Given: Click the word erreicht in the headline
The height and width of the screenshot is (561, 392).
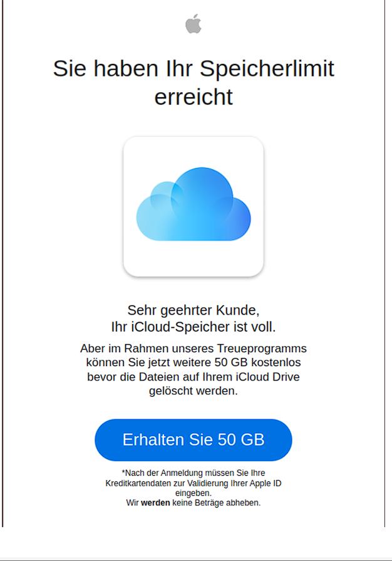Looking at the screenshot, I should click(193, 97).
